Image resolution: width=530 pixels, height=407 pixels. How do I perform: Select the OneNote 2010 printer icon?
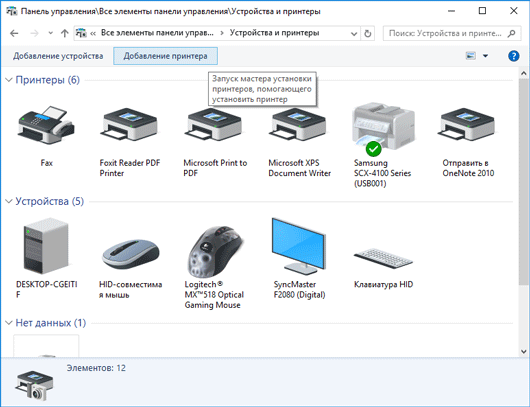(x=467, y=125)
